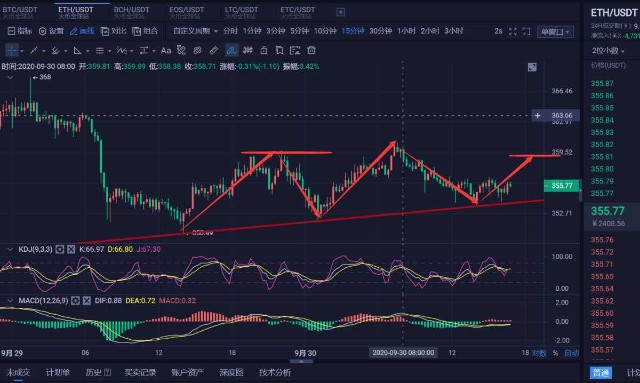Switch to 计划单 tab
Image resolution: width=640 pixels, height=383 pixels.
[58, 372]
